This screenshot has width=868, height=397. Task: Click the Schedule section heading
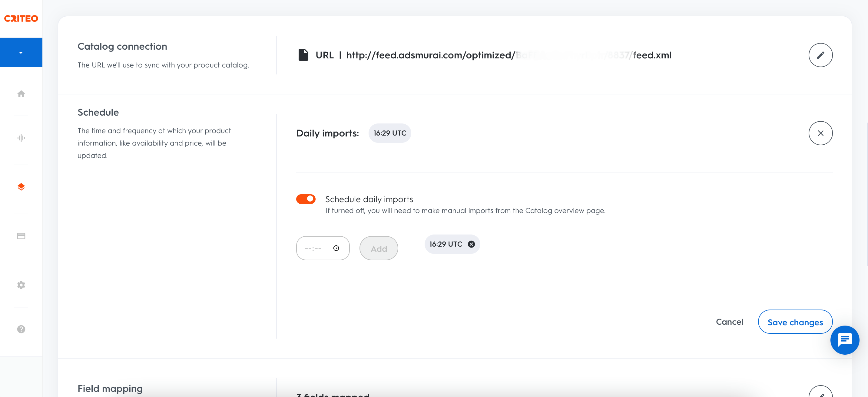pyautogui.click(x=98, y=112)
